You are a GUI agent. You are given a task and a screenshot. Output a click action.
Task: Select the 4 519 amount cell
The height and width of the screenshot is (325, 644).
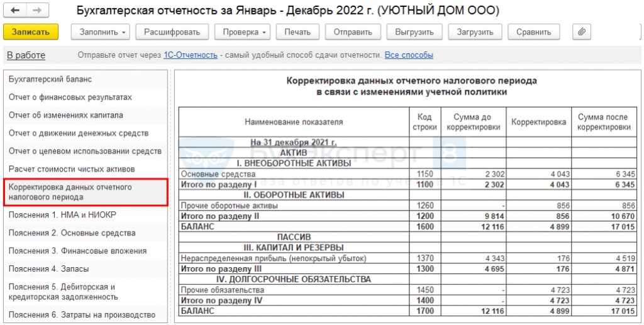click(x=604, y=258)
